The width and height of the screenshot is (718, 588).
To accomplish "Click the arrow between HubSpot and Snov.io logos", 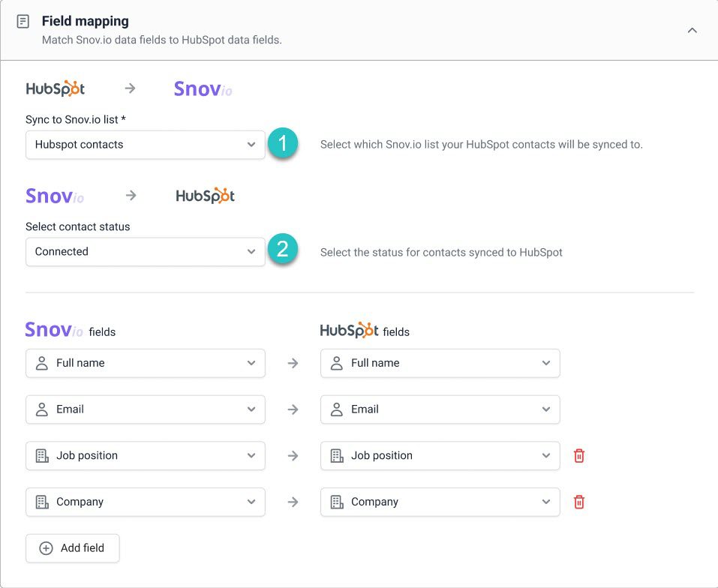I will [129, 88].
